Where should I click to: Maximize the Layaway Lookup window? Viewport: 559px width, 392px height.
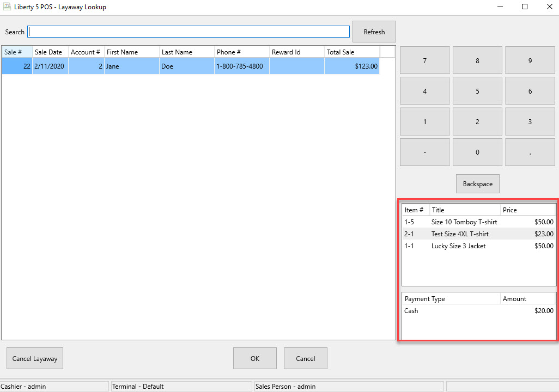click(525, 7)
